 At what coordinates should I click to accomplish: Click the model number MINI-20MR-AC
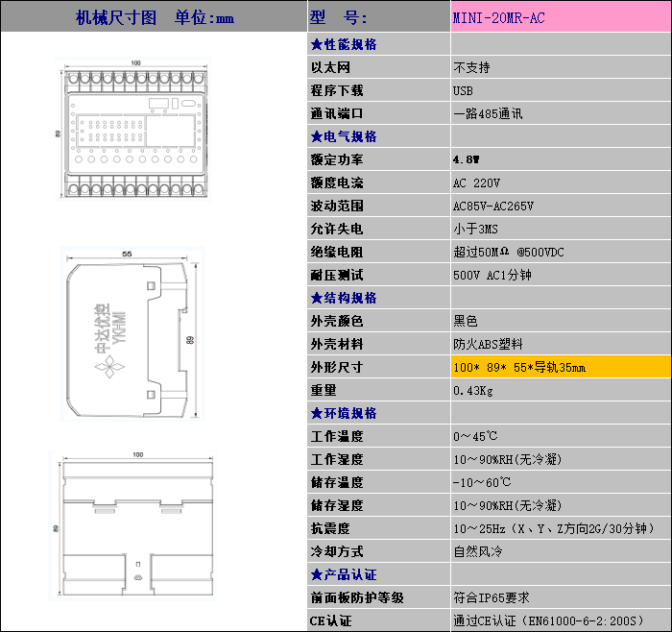coord(498,18)
